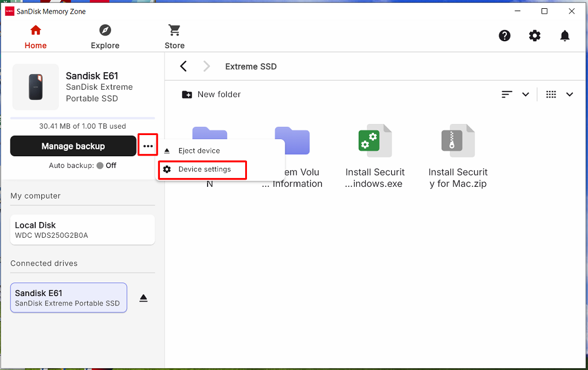The height and width of the screenshot is (370, 588).
Task: Open the Store tab
Action: 175,37
